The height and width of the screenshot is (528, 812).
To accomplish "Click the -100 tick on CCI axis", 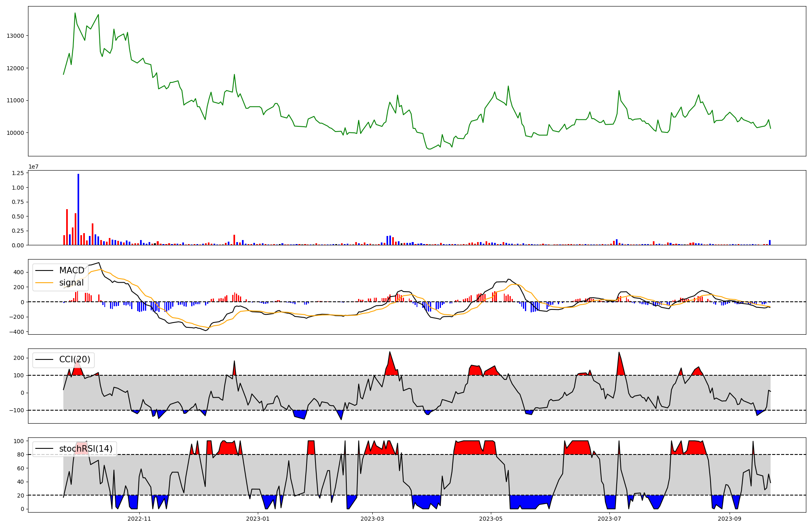I will click(17, 410).
